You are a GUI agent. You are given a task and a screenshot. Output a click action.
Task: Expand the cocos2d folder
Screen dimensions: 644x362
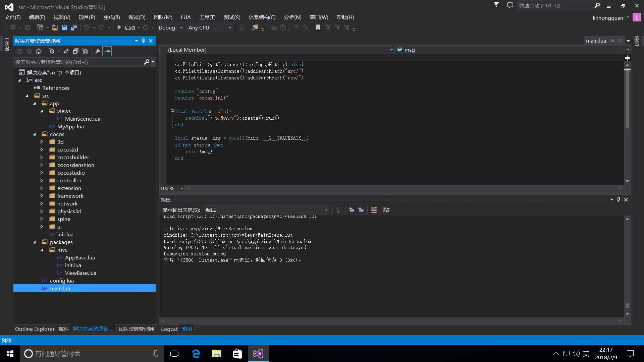click(x=42, y=149)
